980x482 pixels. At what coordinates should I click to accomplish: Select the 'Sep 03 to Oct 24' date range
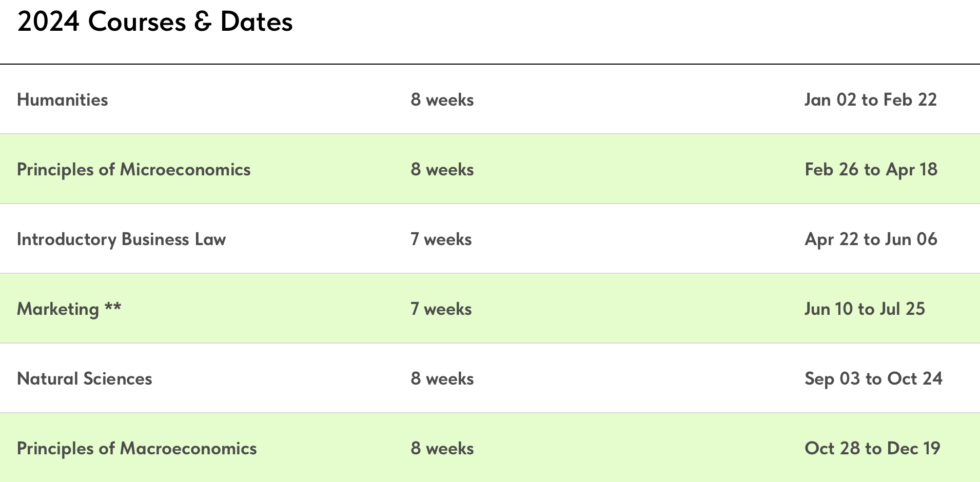873,379
